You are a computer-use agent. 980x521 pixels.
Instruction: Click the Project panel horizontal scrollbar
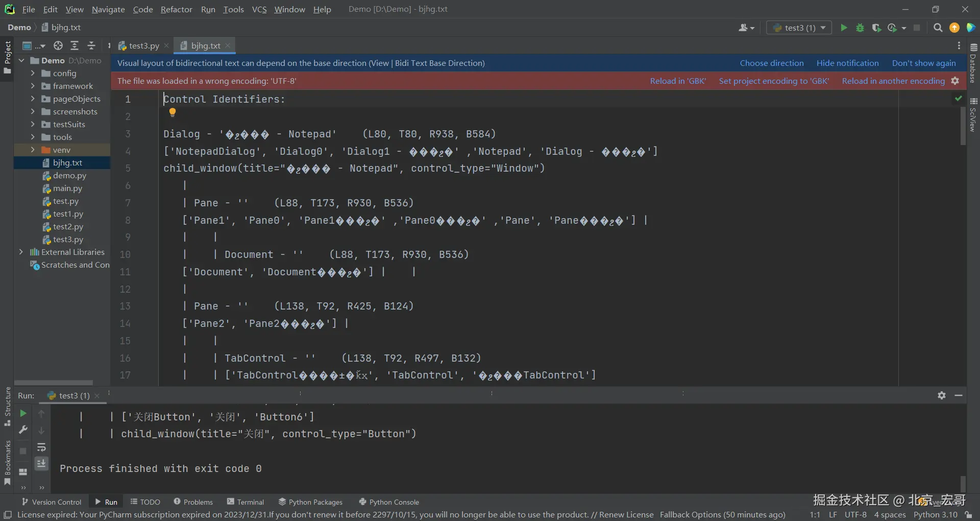click(x=54, y=383)
